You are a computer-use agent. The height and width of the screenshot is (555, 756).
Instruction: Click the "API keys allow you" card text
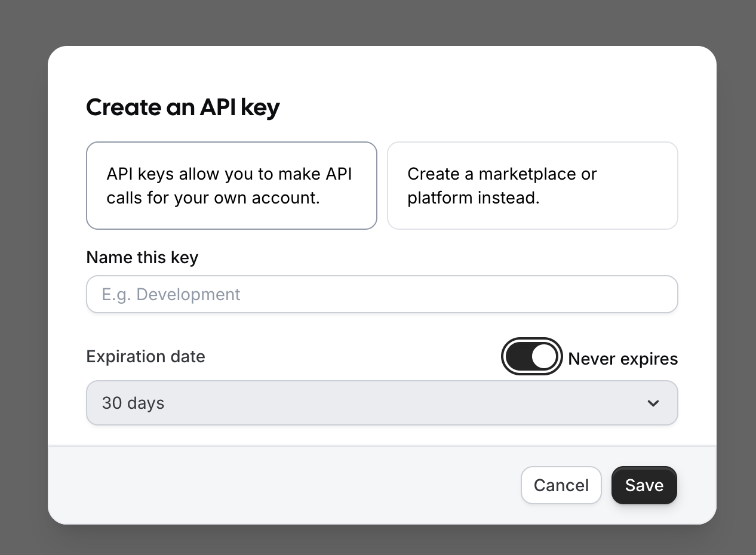pos(229,174)
